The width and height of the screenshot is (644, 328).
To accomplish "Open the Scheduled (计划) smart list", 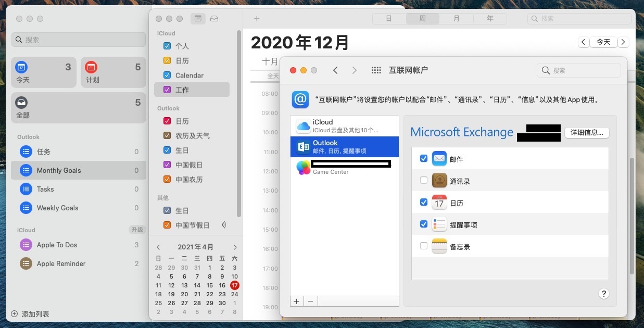I will pyautogui.click(x=113, y=72).
